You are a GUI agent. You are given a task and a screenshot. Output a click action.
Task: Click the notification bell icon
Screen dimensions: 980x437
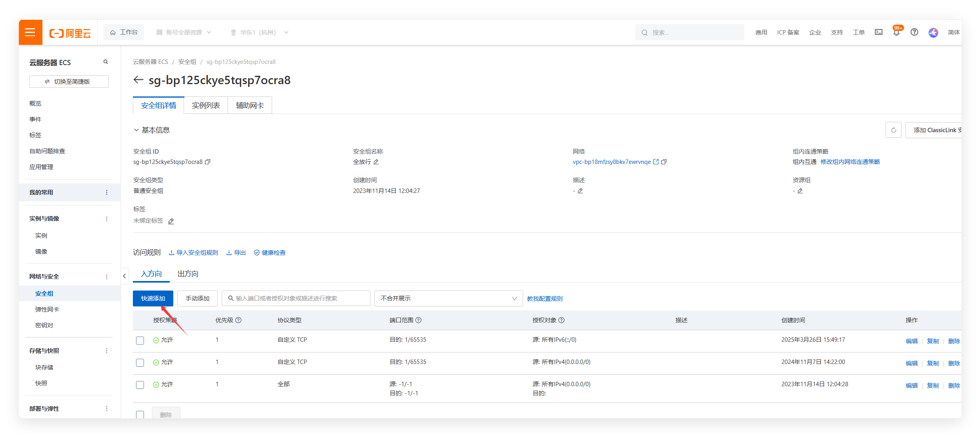click(896, 33)
